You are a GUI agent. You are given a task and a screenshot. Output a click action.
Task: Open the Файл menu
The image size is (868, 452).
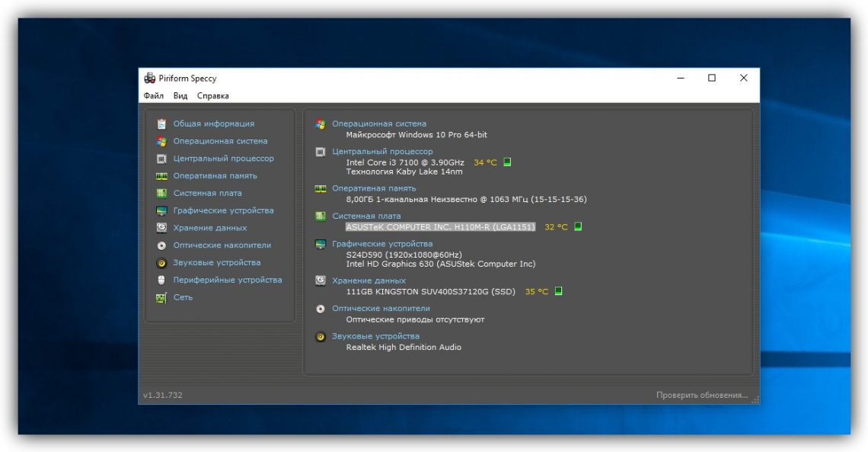point(153,96)
